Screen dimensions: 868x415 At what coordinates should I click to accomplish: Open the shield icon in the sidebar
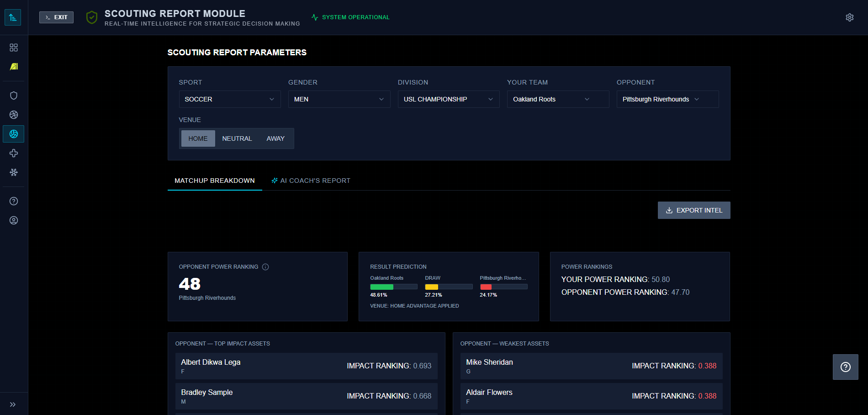coord(14,96)
